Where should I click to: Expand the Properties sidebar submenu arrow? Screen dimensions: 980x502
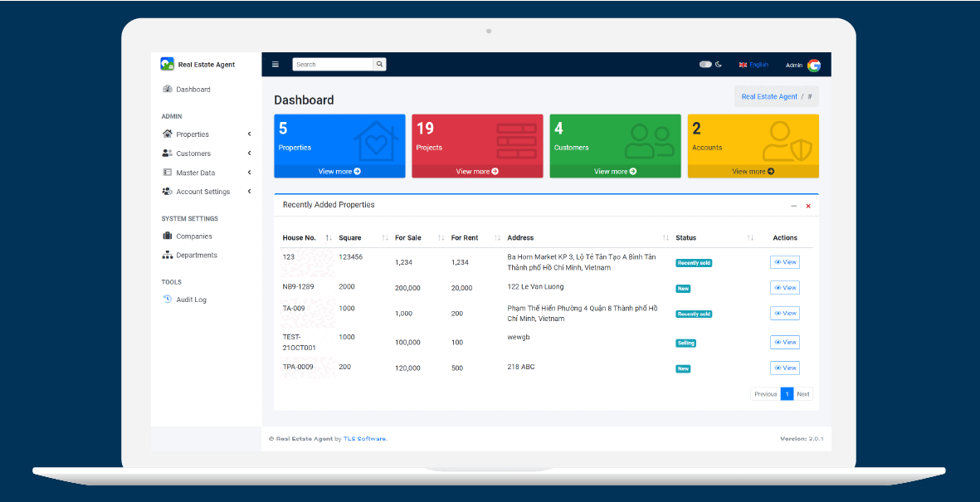pos(250,134)
